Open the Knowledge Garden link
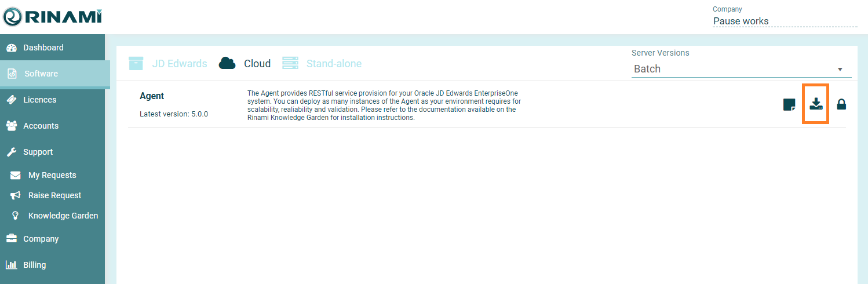The image size is (868, 284). click(x=63, y=216)
